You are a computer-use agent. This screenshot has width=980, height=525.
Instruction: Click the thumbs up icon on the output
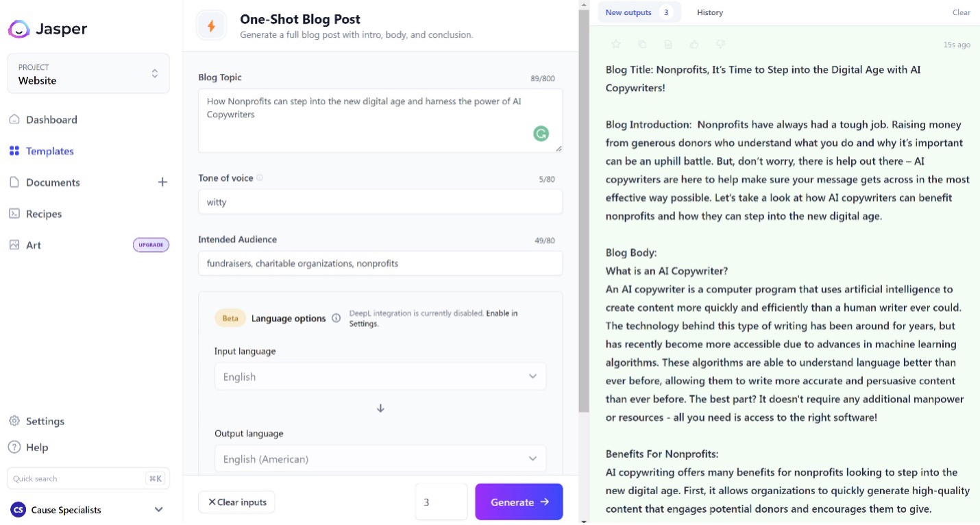[x=694, y=45]
